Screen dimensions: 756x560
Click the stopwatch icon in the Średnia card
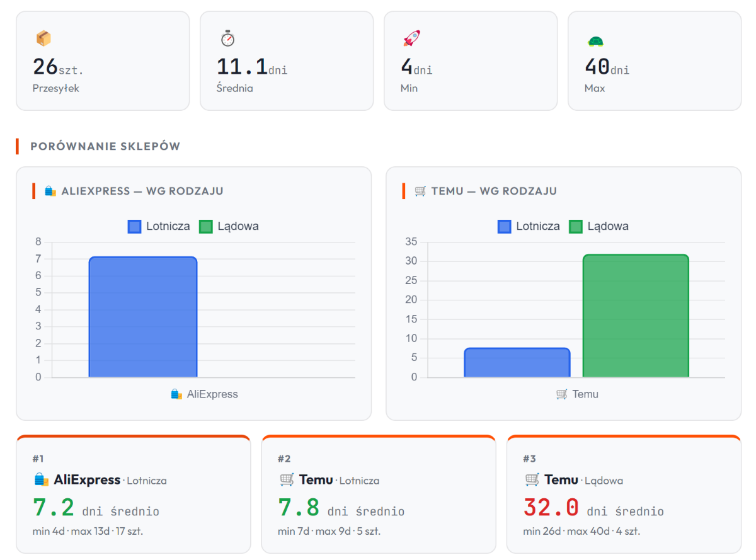(x=227, y=39)
